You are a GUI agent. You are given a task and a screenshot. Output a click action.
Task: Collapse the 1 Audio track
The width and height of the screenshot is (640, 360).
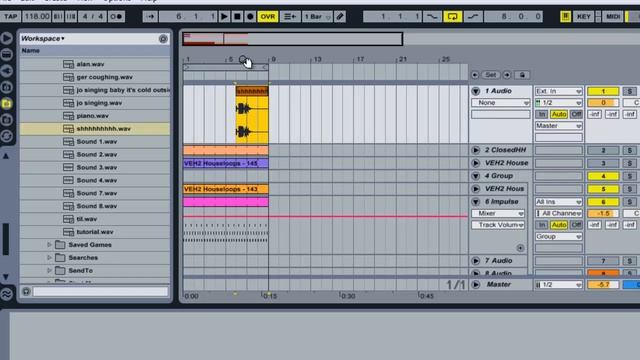[476, 91]
